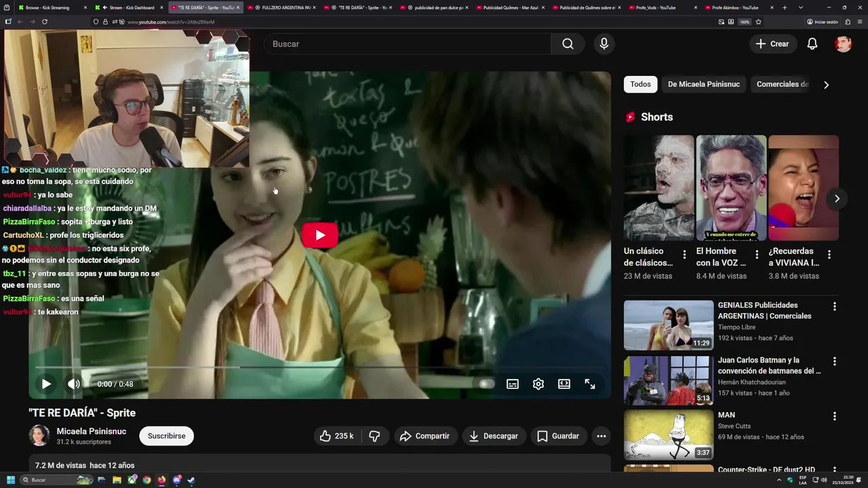Open Juan Carlos Batman video title
The width and height of the screenshot is (868, 488).
pyautogui.click(x=770, y=365)
